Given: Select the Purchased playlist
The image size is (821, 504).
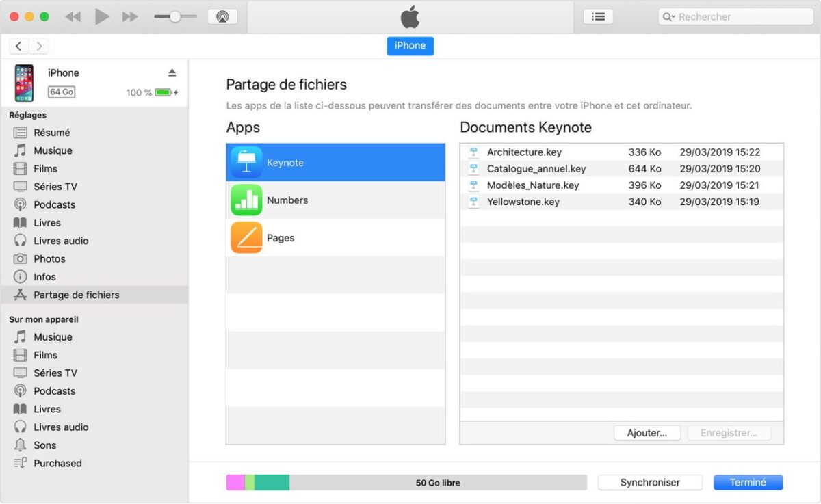Looking at the screenshot, I should pyautogui.click(x=57, y=463).
